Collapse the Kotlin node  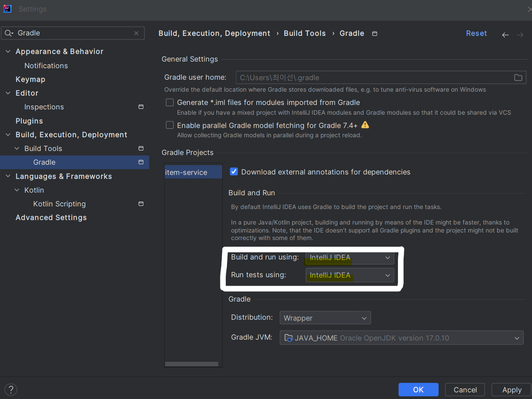[17, 190]
